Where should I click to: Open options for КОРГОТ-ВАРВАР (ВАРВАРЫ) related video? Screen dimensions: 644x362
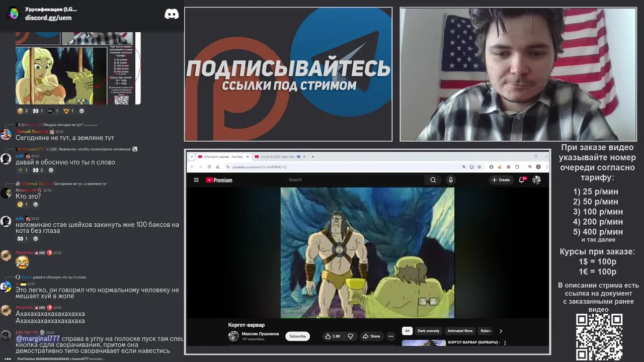[505, 343]
